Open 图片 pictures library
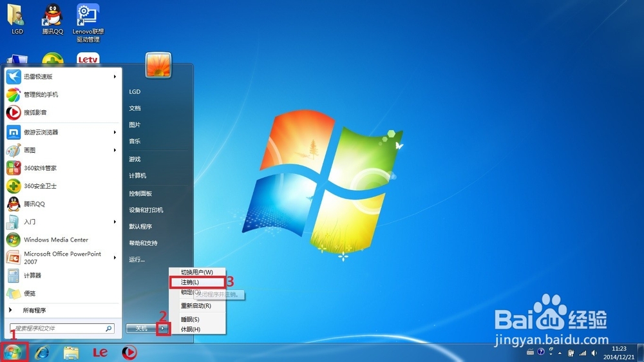 (x=135, y=124)
